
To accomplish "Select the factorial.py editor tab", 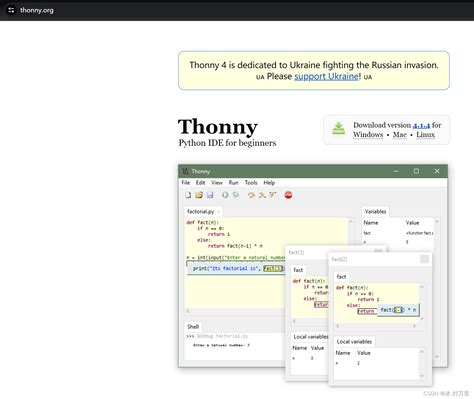I will pos(201,212).
